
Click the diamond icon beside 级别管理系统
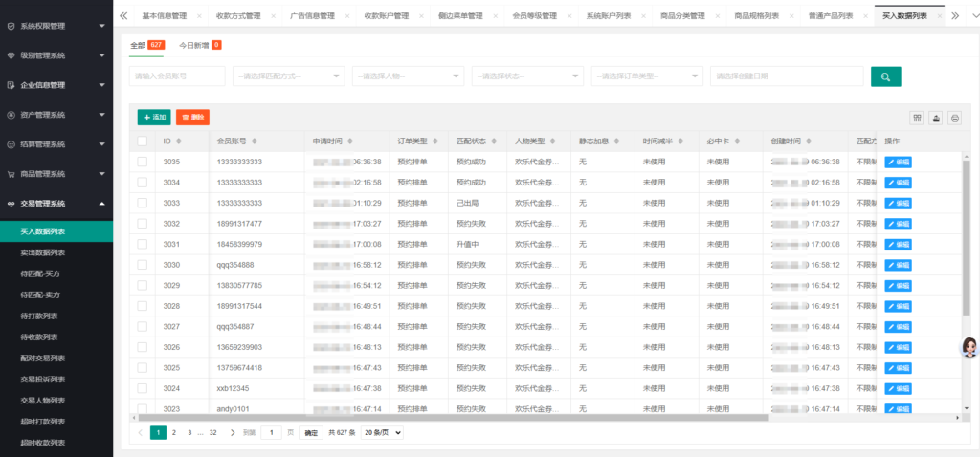[11, 55]
